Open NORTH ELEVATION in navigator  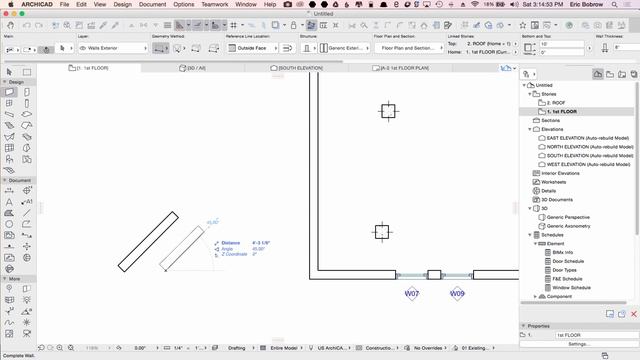point(590,147)
